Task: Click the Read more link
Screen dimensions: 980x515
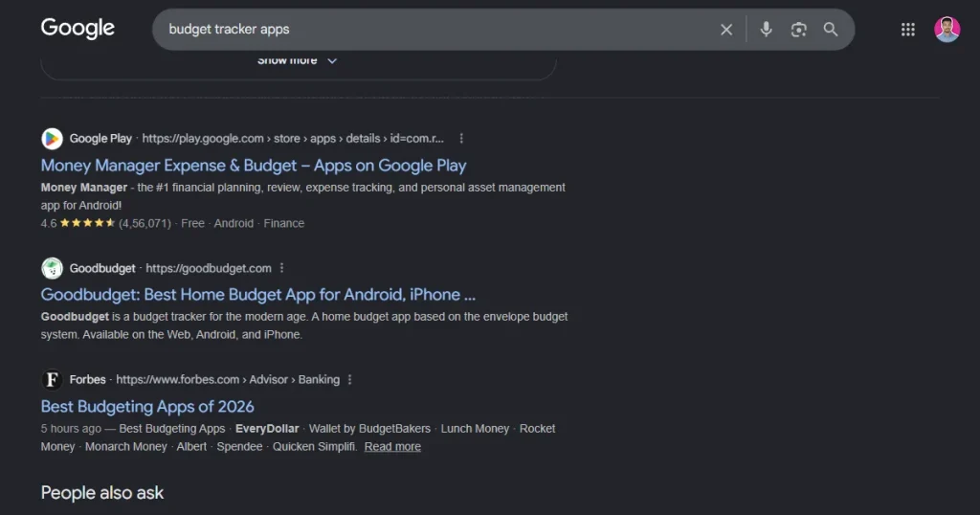Action: pyautogui.click(x=392, y=446)
